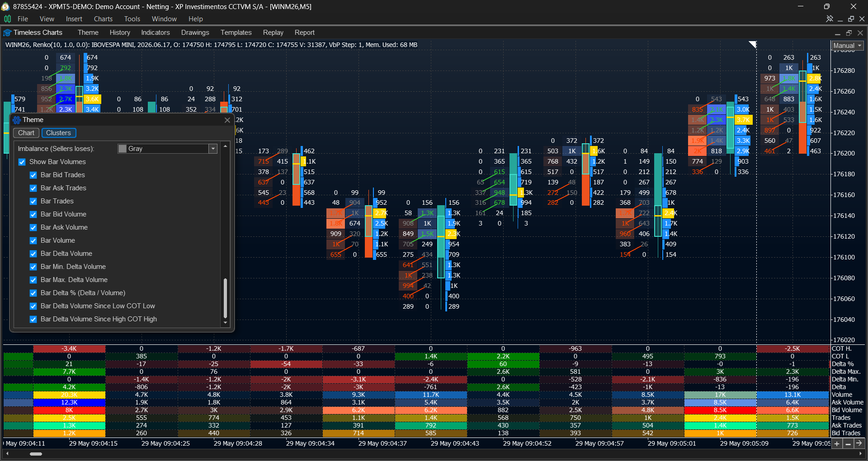Restore the Timeless Charts inner panel
This screenshot has width=868, height=461.
click(849, 33)
